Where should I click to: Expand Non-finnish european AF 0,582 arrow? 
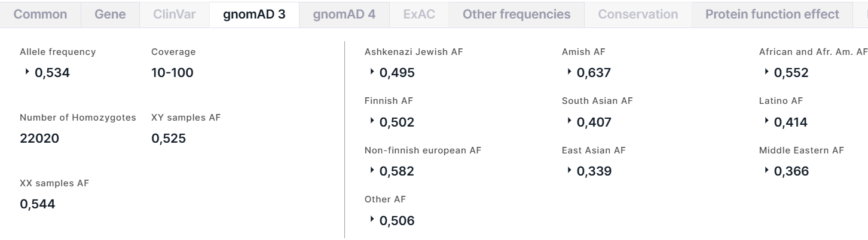pos(372,171)
